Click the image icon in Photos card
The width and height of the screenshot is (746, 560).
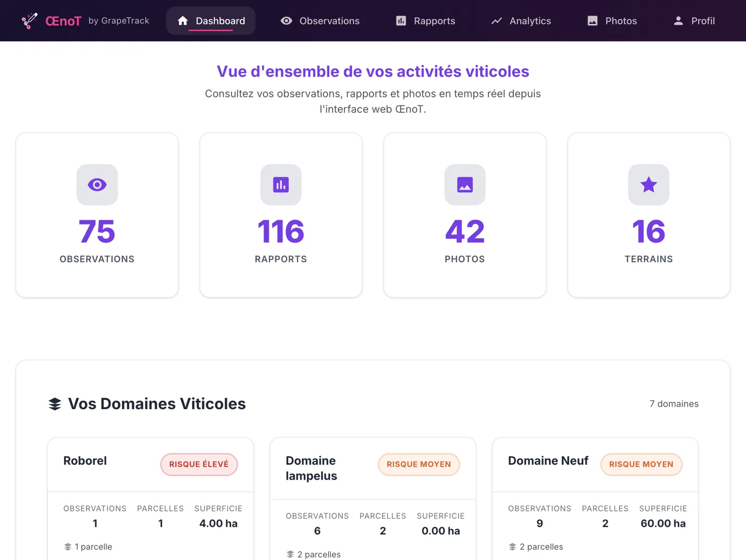pos(465,185)
